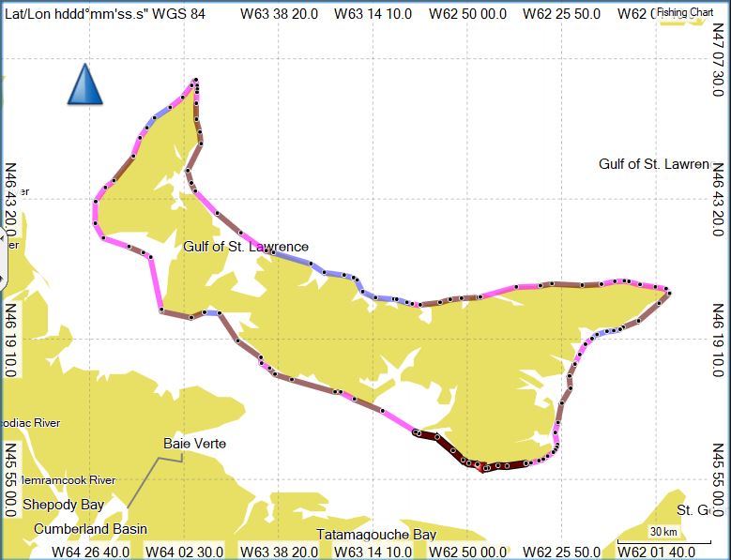Image resolution: width=731 pixels, height=560 pixels.
Task: Click the Baie Verte map label
Action: [x=194, y=443]
